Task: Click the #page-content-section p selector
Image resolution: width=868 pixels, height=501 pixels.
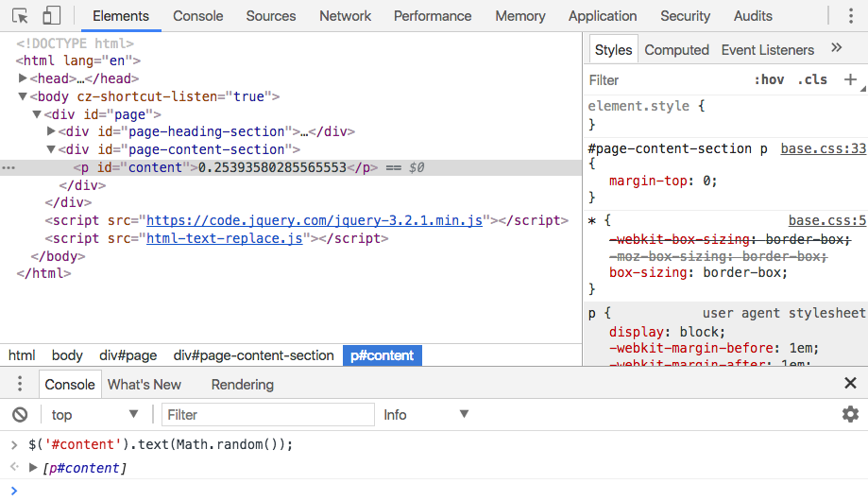Action: coord(677,148)
